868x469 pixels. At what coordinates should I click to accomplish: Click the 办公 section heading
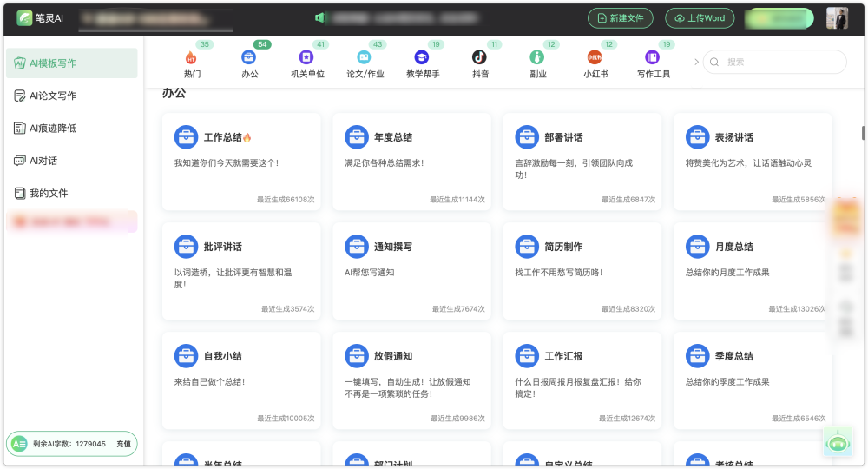174,93
